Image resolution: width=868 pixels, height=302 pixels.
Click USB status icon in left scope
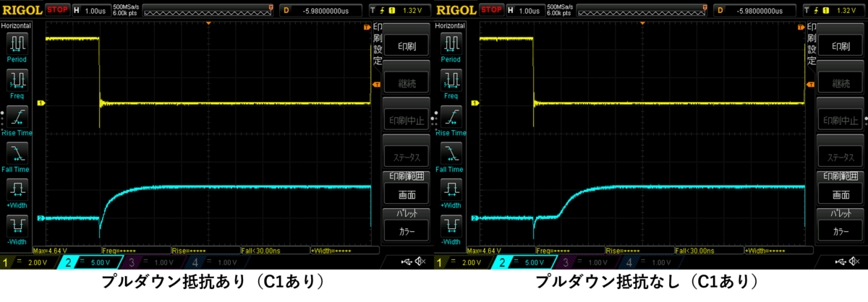(x=405, y=262)
